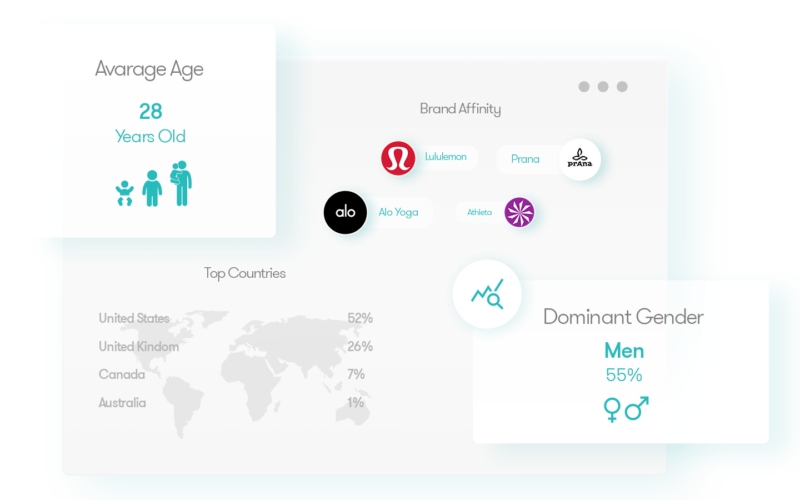This screenshot has width=800, height=500.
Task: Click the Top Countries heading
Action: 245,273
